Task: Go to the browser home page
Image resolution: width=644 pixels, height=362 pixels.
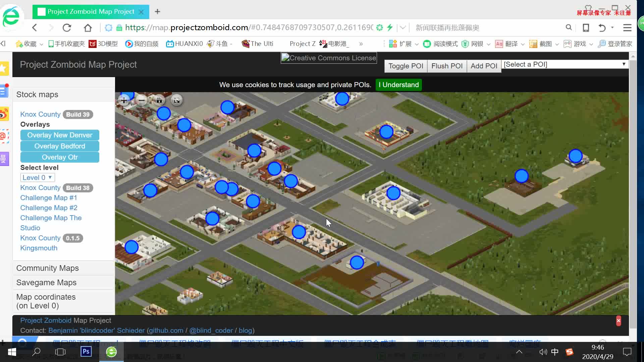Action: (88, 28)
